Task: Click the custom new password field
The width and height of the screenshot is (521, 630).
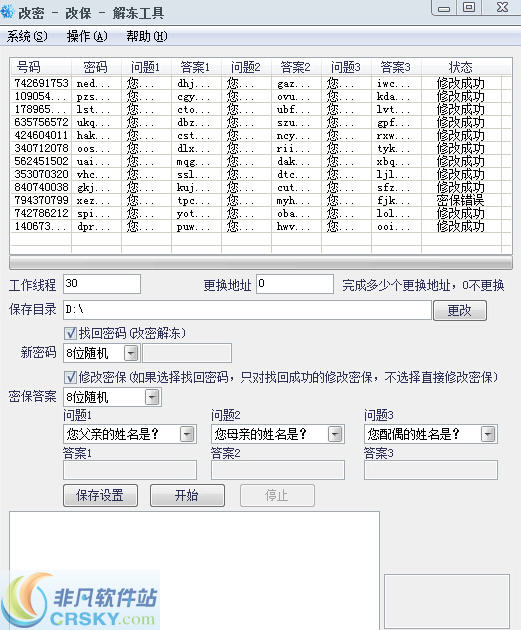Action: (x=187, y=354)
